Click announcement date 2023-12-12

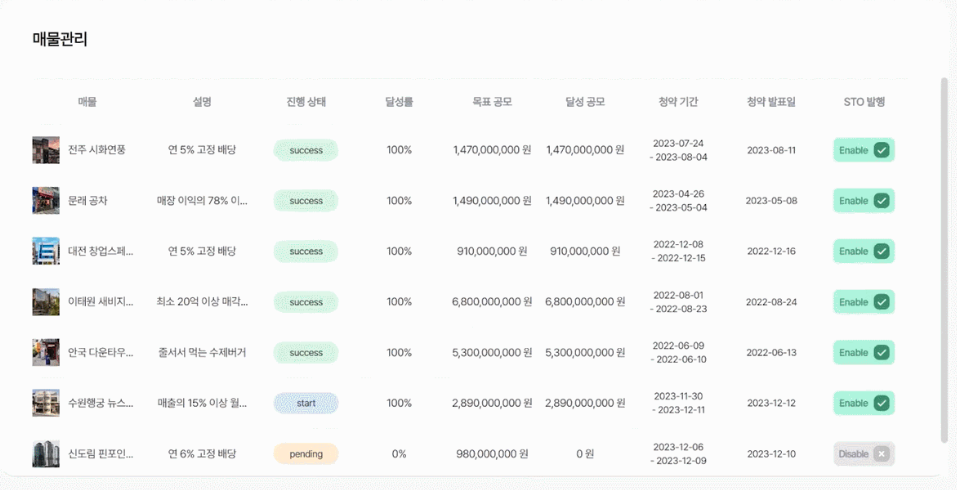pos(771,403)
